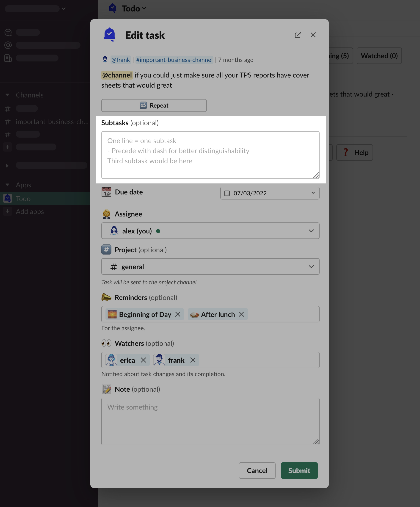This screenshot has width=420, height=507.
Task: Switch to the Watched (0) tab
Action: (x=379, y=56)
